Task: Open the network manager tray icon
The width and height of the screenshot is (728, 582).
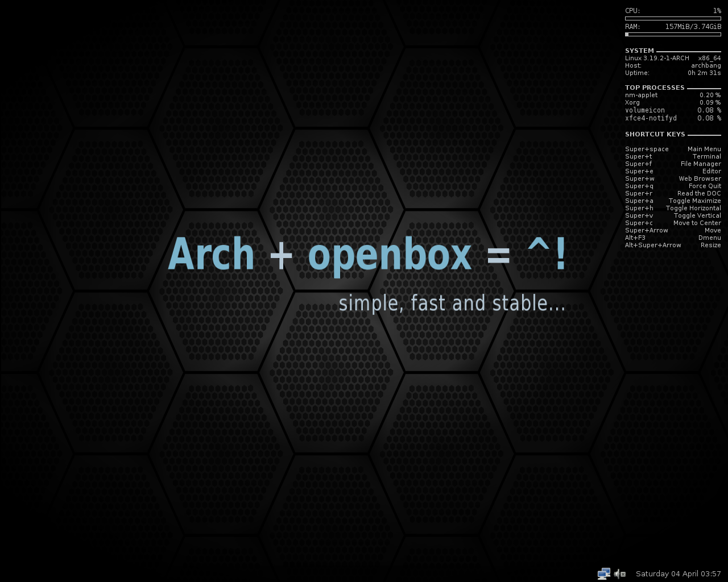Action: point(603,573)
